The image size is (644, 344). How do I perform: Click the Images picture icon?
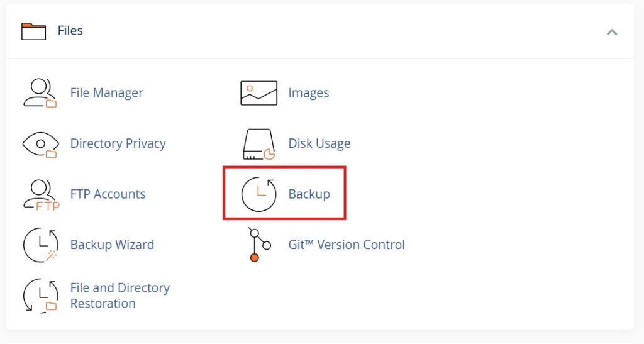click(x=258, y=93)
